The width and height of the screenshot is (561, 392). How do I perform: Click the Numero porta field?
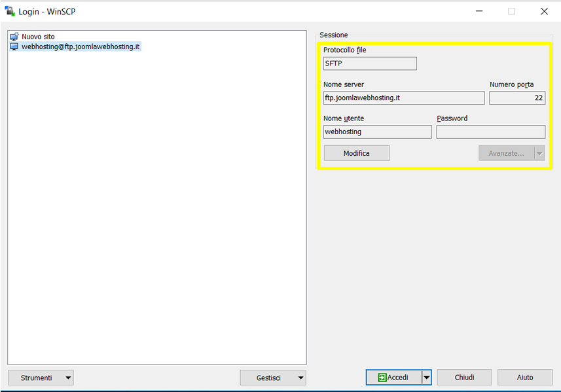[516, 98]
